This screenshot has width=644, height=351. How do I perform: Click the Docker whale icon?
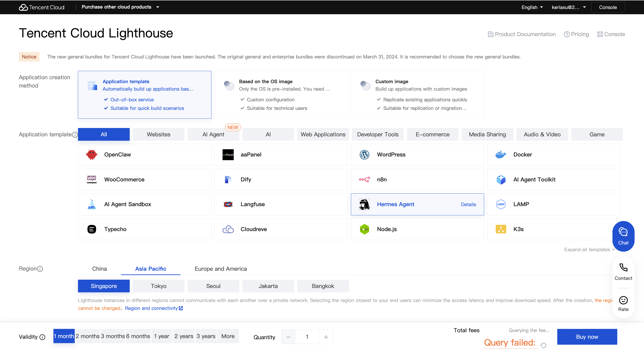coord(501,154)
